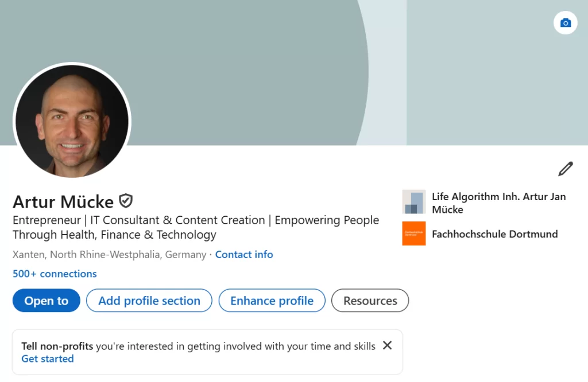Expand the Open to options
This screenshot has height=382, width=588.
point(47,301)
